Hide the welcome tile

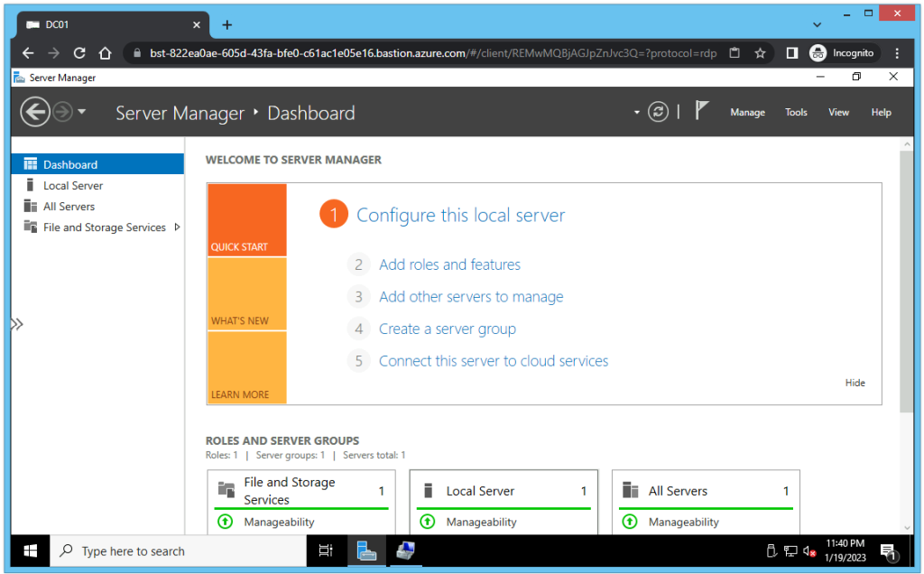[x=855, y=383]
